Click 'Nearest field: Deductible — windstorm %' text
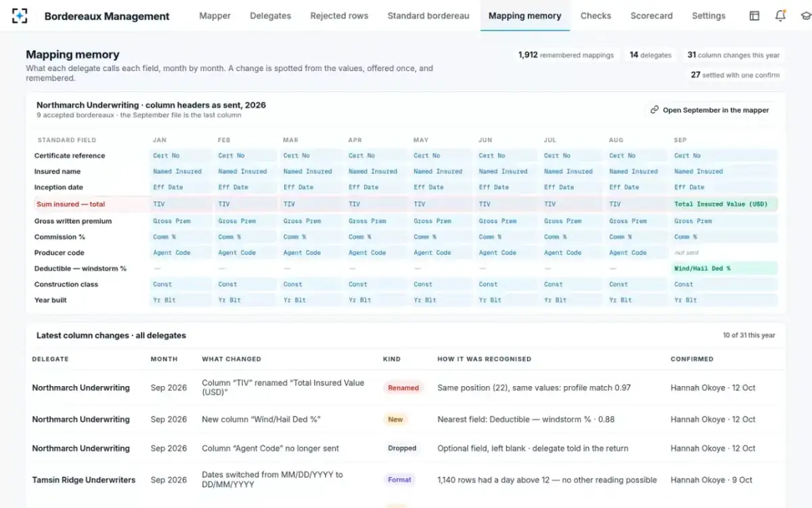Image resolution: width=812 pixels, height=508 pixels. pyautogui.click(x=526, y=419)
